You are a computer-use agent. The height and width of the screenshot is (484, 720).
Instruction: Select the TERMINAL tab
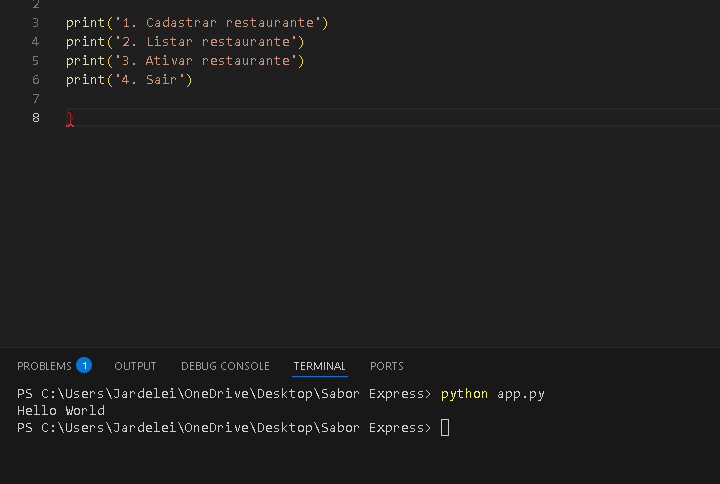(x=319, y=366)
